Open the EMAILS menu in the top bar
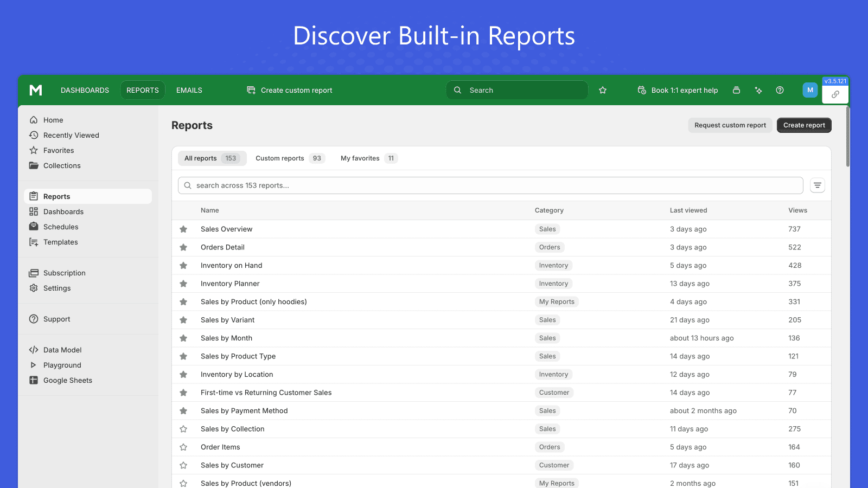 coord(189,90)
